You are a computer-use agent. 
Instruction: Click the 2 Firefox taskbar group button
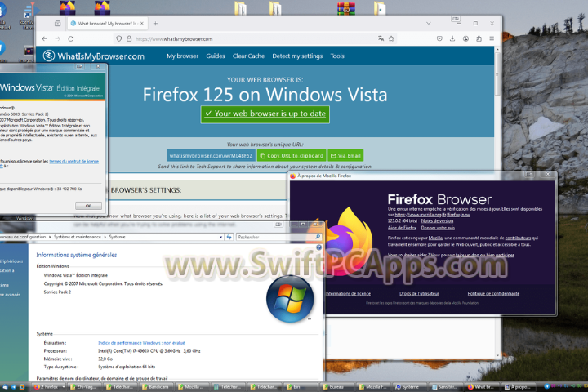click(x=49, y=387)
